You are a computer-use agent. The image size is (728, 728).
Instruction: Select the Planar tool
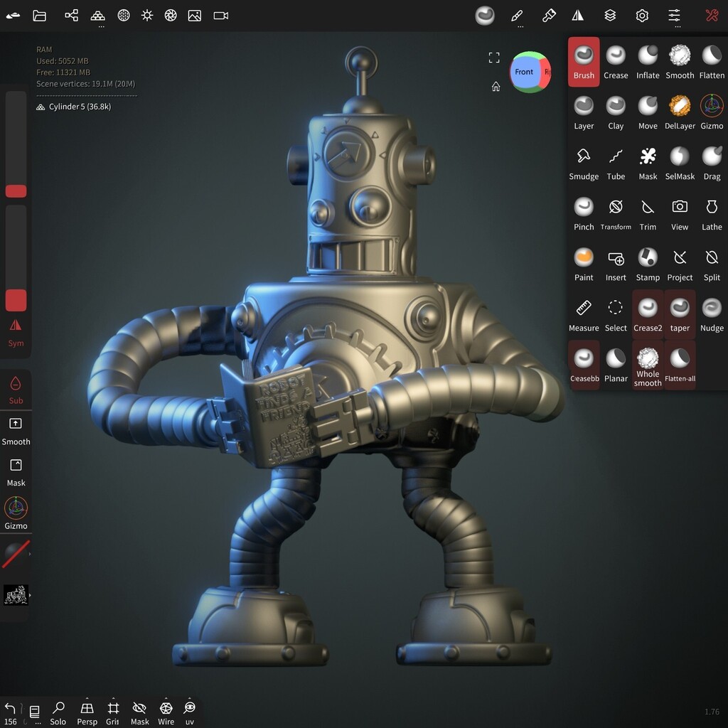pyautogui.click(x=616, y=366)
